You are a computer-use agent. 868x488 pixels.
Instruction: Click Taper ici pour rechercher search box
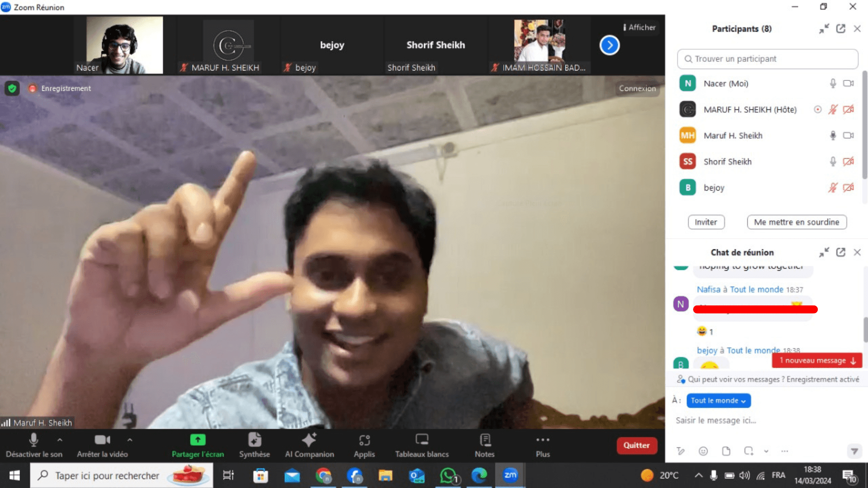tap(122, 475)
